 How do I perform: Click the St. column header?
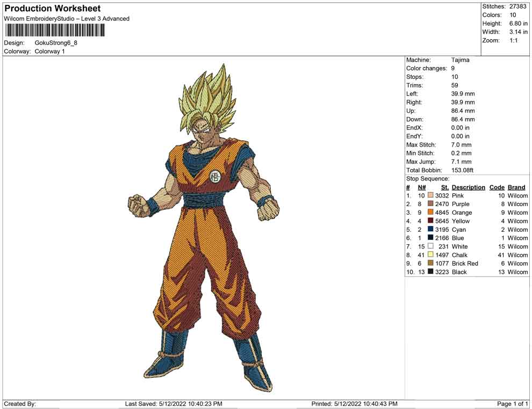pos(444,187)
